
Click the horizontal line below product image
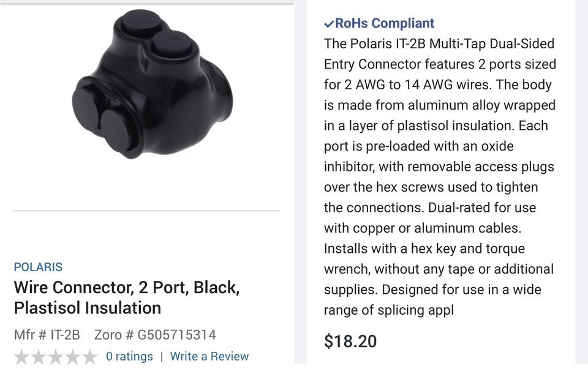coord(147,211)
